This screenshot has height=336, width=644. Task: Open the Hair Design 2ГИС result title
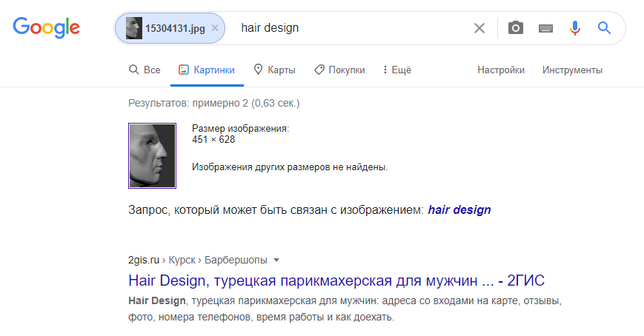click(x=336, y=280)
